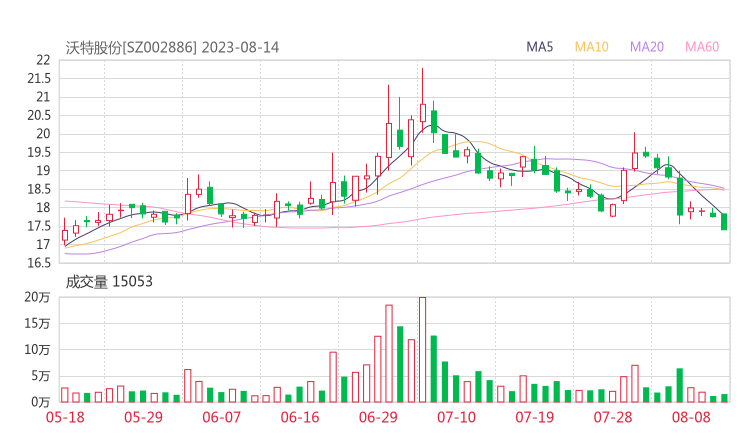Click the 5万 volume axis label
The width and height of the screenshot is (740, 440).
click(x=41, y=376)
